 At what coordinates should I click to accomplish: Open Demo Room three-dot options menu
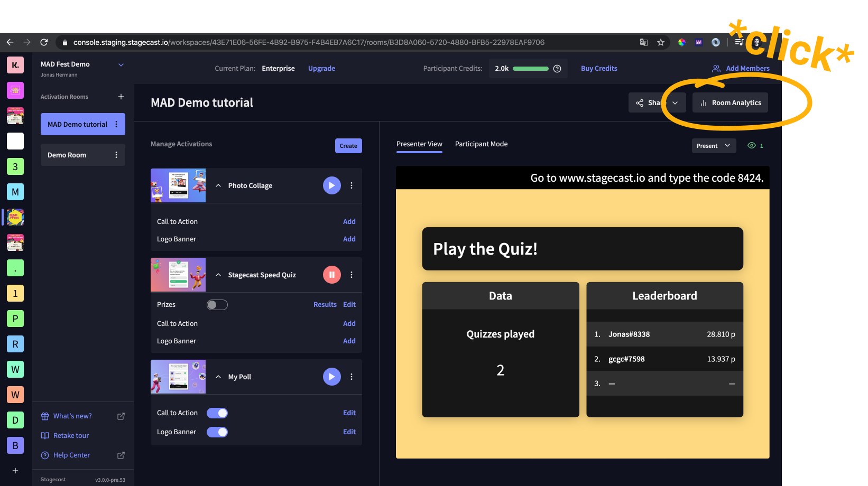[116, 155]
